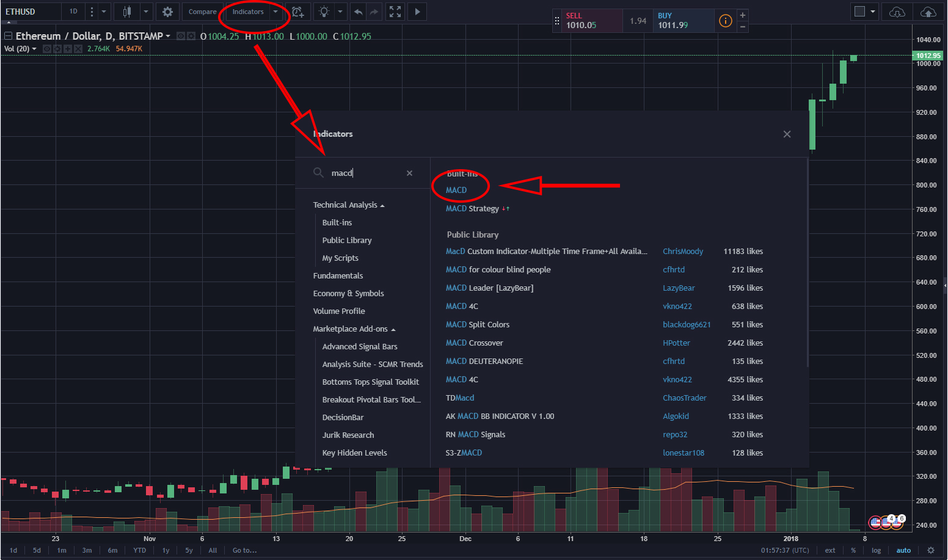Screen dimensions: 948x560
Task: Save chart with cloud upload icon
Action: [x=928, y=12]
